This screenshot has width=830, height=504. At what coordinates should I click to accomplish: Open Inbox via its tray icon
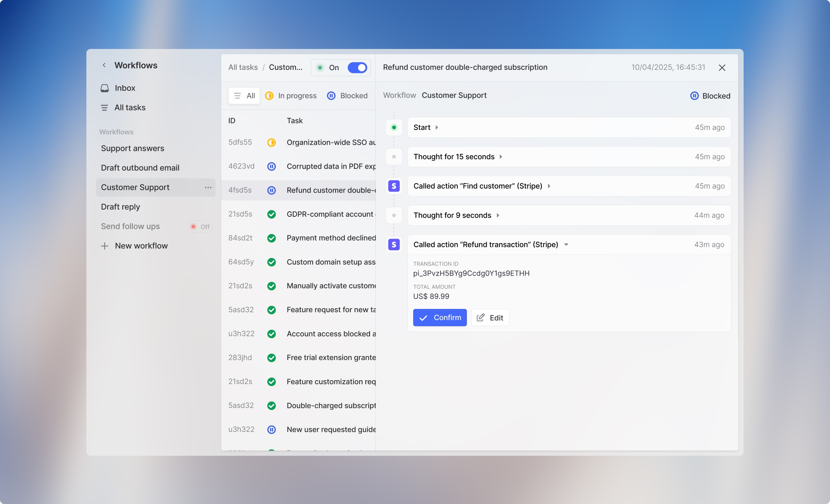105,88
